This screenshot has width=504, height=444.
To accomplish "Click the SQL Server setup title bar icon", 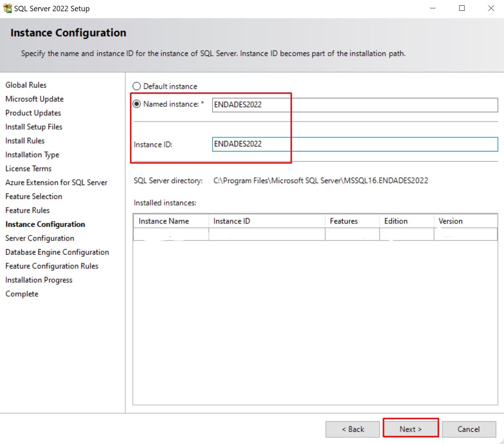I will tap(7, 8).
